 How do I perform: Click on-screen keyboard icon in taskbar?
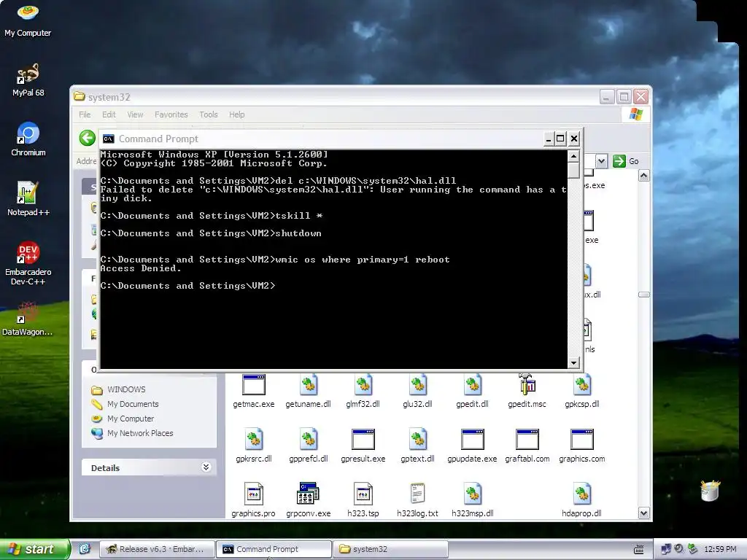point(639,550)
